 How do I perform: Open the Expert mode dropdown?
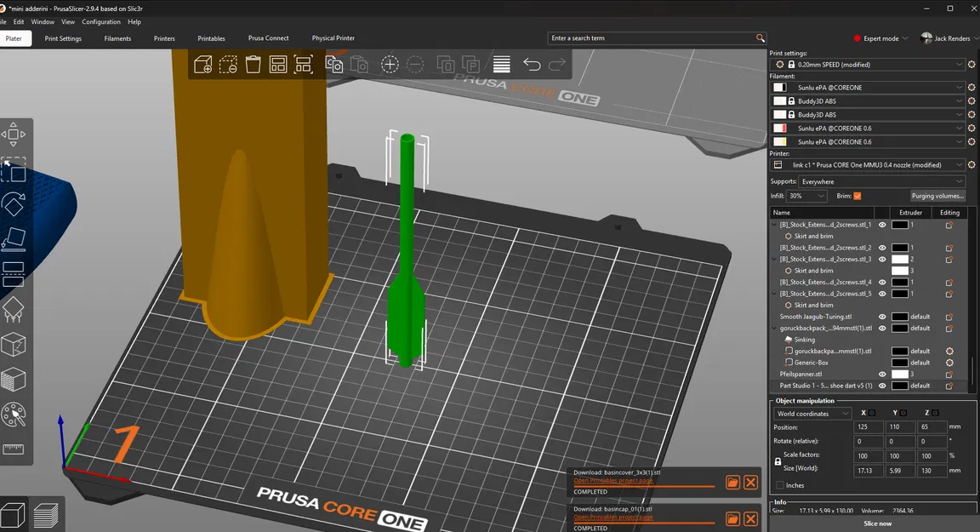point(880,38)
